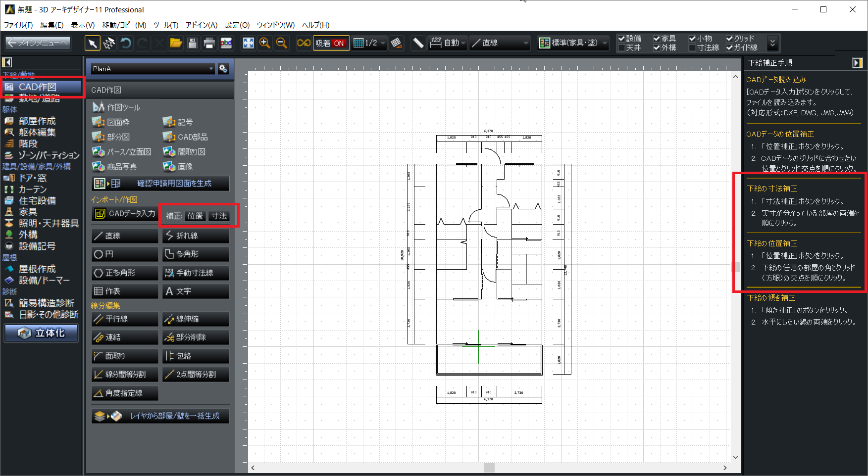Uncheck the グリッド checkbox

coord(729,39)
